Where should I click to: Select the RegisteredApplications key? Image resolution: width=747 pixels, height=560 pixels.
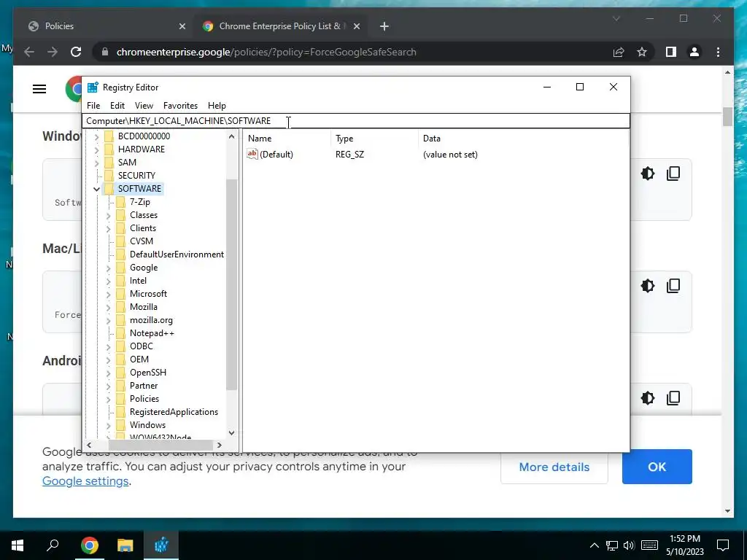coord(174,412)
